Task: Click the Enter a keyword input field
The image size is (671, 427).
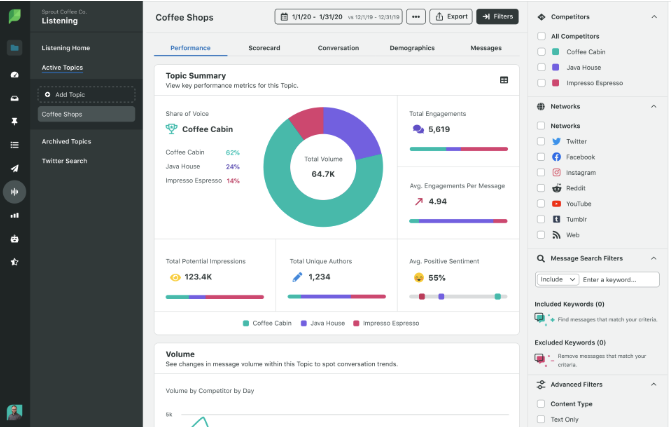Action: coord(619,279)
